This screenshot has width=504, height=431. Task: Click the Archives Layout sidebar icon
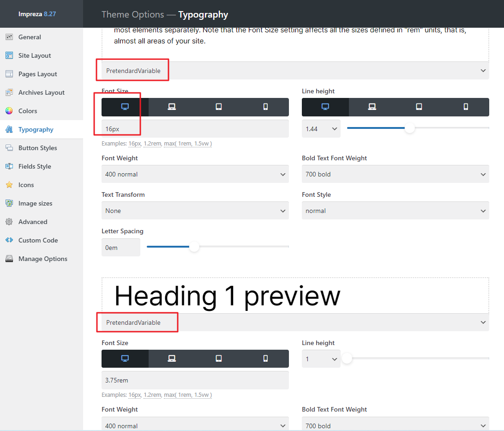pos(9,92)
